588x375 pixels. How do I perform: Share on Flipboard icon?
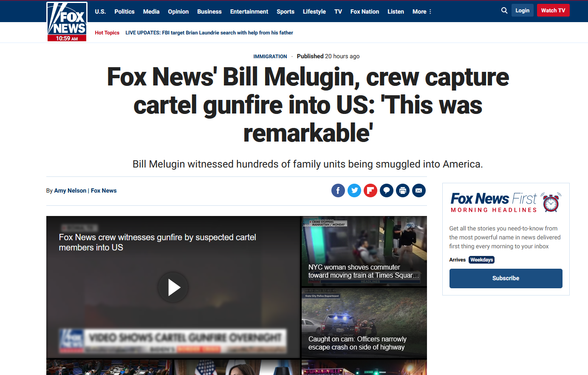pyautogui.click(x=370, y=190)
